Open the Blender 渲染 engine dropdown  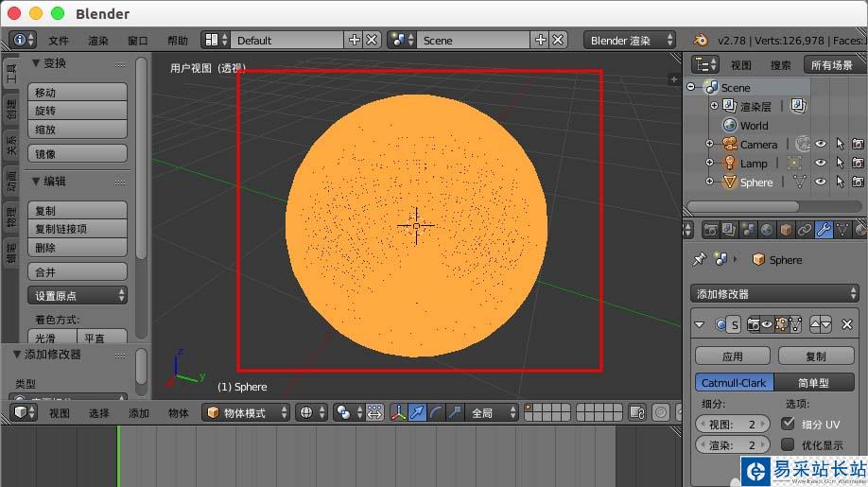[x=630, y=40]
